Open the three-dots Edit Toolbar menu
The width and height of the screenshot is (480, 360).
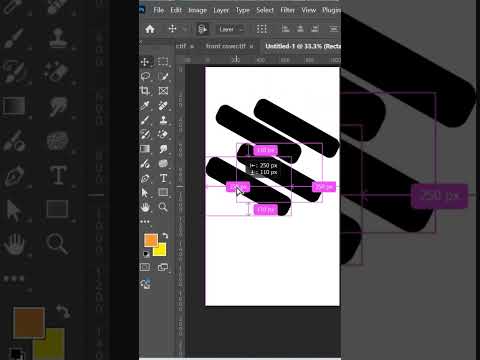145,222
